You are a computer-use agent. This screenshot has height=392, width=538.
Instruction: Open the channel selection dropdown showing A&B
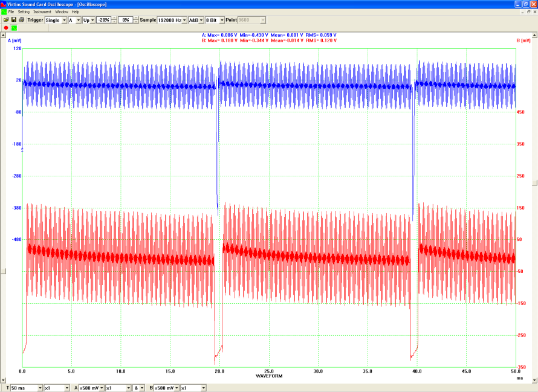pyautogui.click(x=201, y=21)
